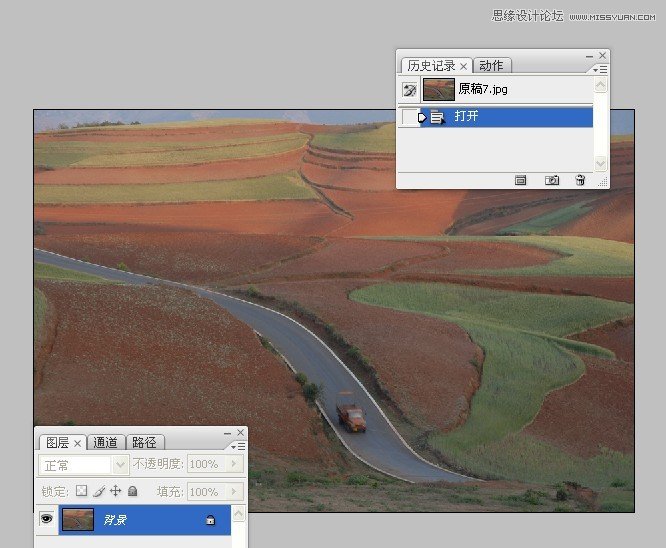
Task: Toggle history brush source box for 打开
Action: pos(409,117)
